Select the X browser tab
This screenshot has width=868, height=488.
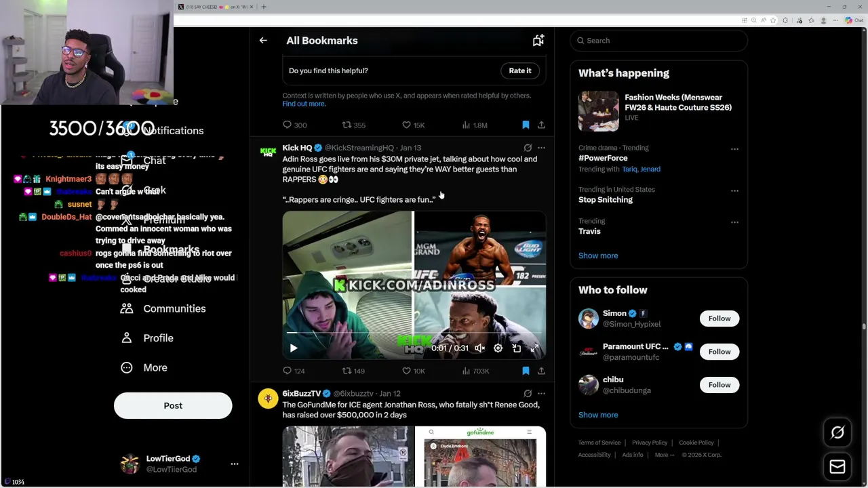216,7
